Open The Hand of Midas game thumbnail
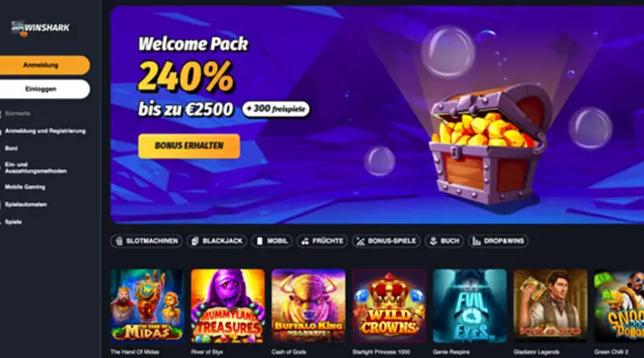Screen dimensions: 644x358 [147, 306]
